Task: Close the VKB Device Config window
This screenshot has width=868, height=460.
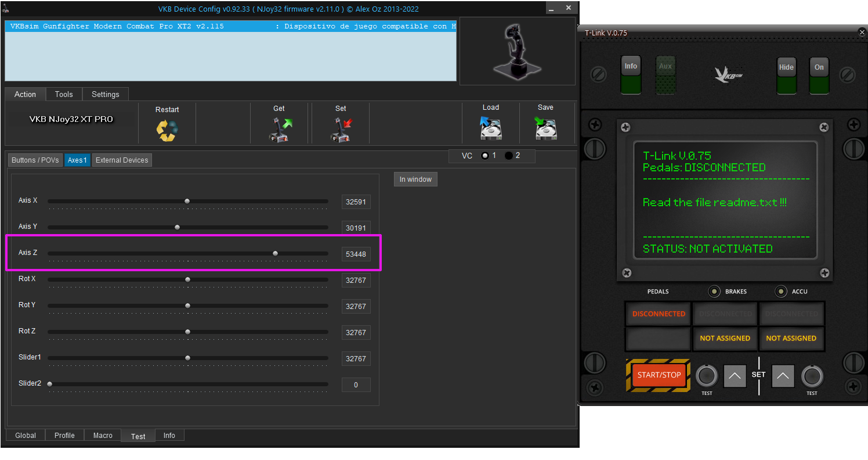Action: coord(570,8)
